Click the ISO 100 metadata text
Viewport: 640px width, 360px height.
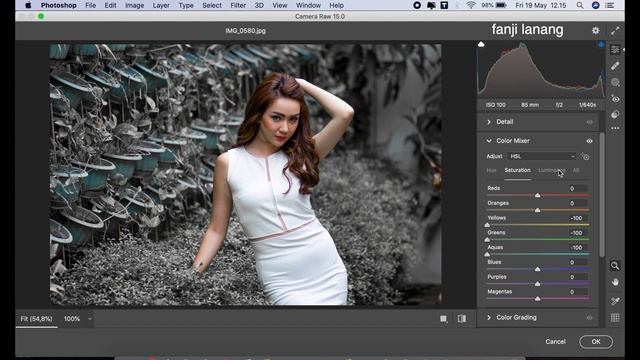click(x=496, y=105)
